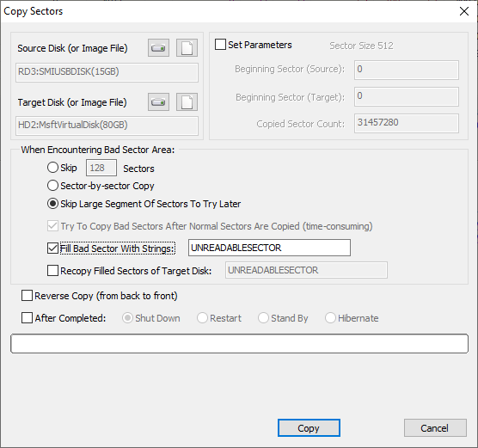Click the Cancel button
This screenshot has height=448, width=478.
[435, 428]
